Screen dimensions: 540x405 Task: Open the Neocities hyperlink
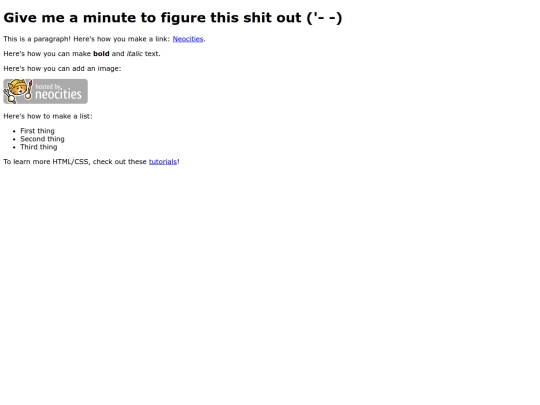click(188, 39)
